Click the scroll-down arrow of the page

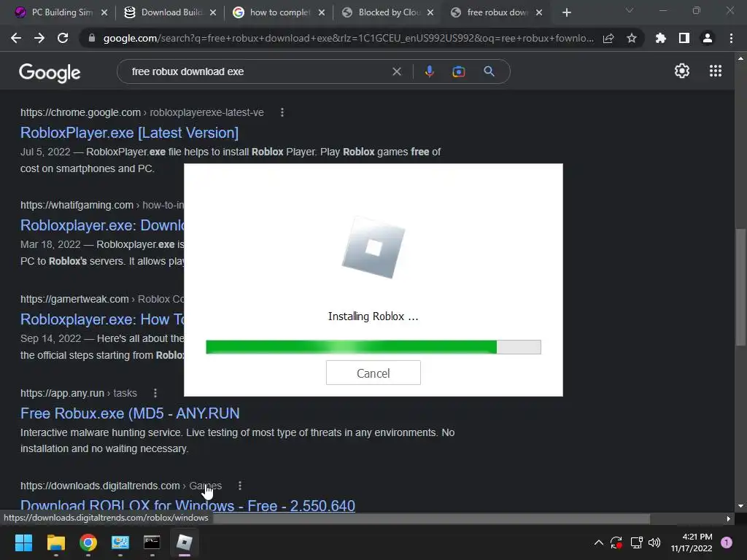(740, 506)
